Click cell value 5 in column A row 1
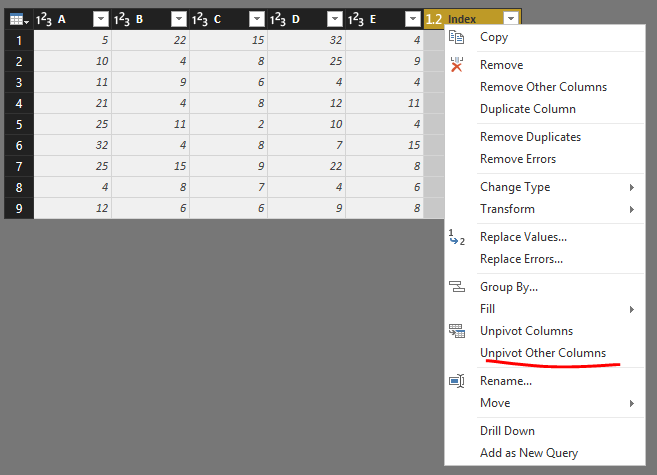The width and height of the screenshot is (657, 475). tap(72, 40)
